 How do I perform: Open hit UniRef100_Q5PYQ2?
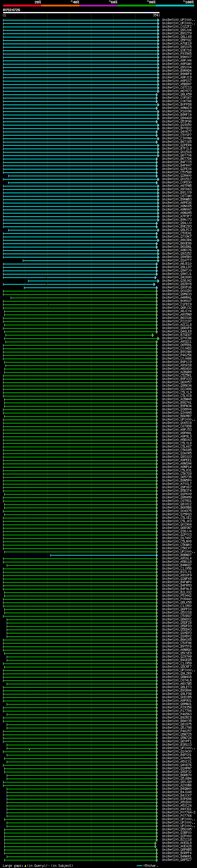point(176,40)
